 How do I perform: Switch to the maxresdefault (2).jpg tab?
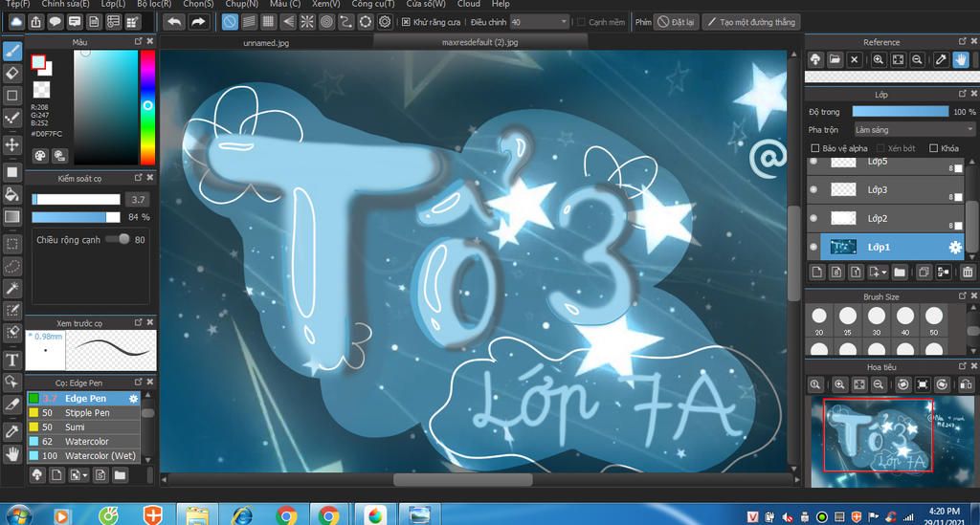coord(480,42)
